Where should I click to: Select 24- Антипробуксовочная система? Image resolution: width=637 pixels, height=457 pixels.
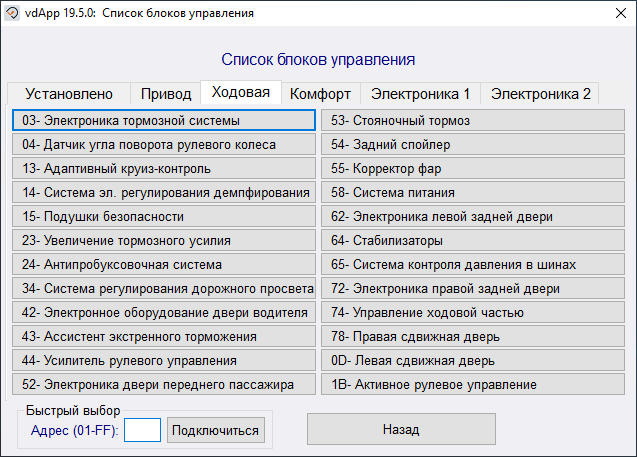click(164, 265)
